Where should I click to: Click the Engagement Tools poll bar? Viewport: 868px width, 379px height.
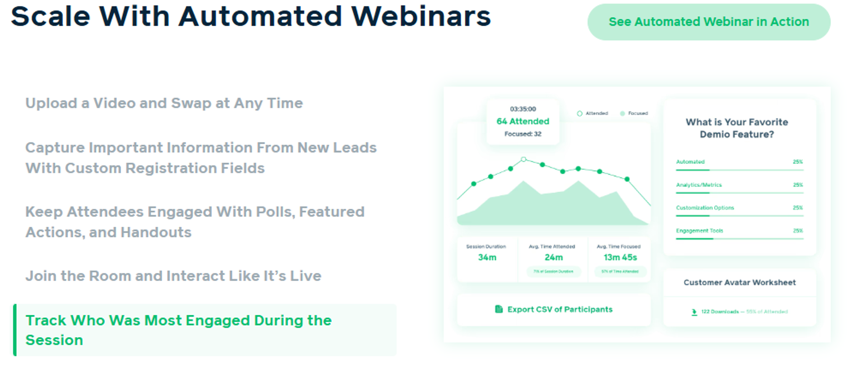coord(740,239)
